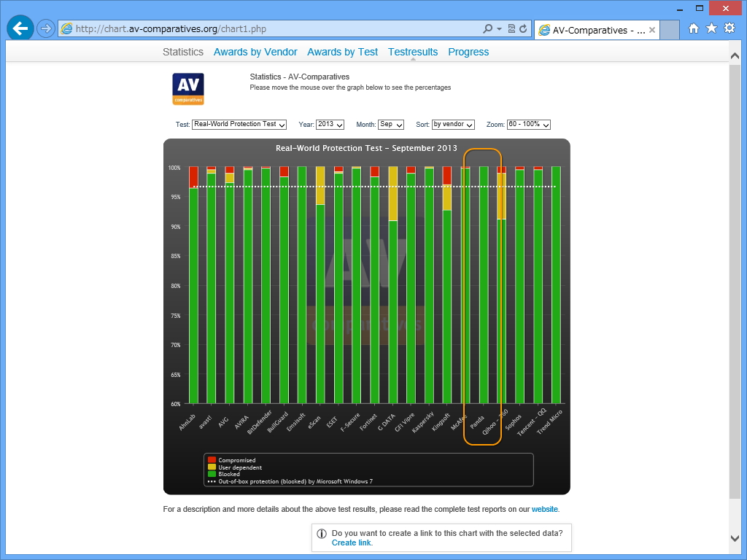
Task: Click the page scrollbar up arrow
Action: (x=735, y=55)
